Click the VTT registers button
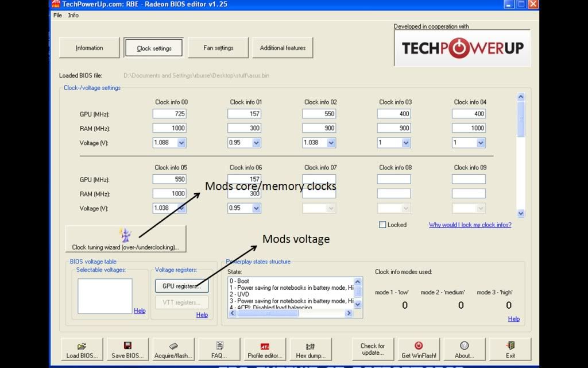The width and height of the screenshot is (588, 368). tap(182, 302)
